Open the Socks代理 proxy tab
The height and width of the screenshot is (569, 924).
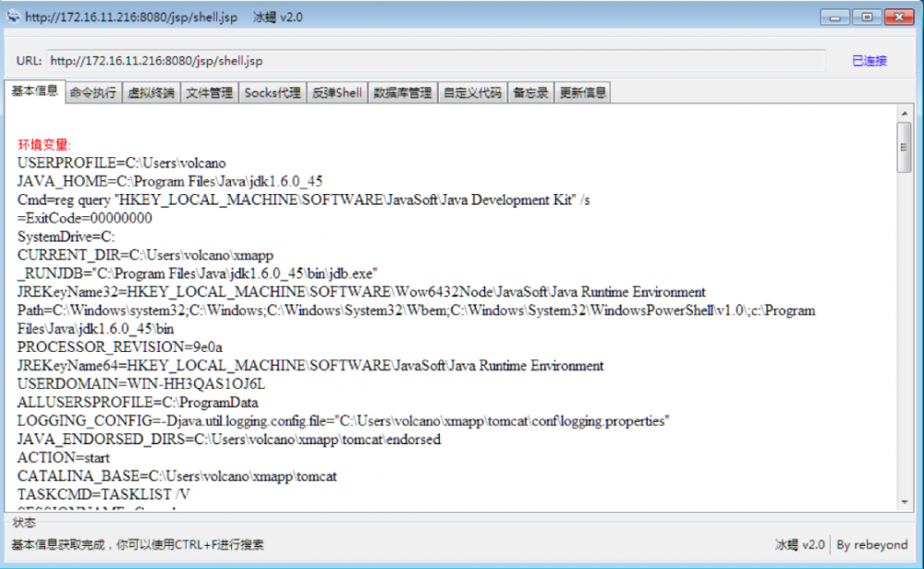pyautogui.click(x=272, y=91)
